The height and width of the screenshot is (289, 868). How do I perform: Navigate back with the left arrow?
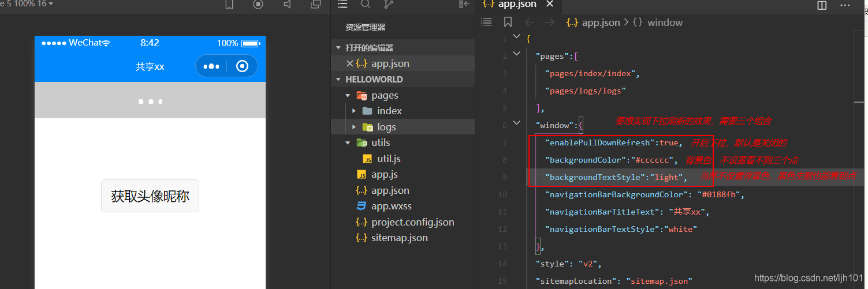(529, 22)
